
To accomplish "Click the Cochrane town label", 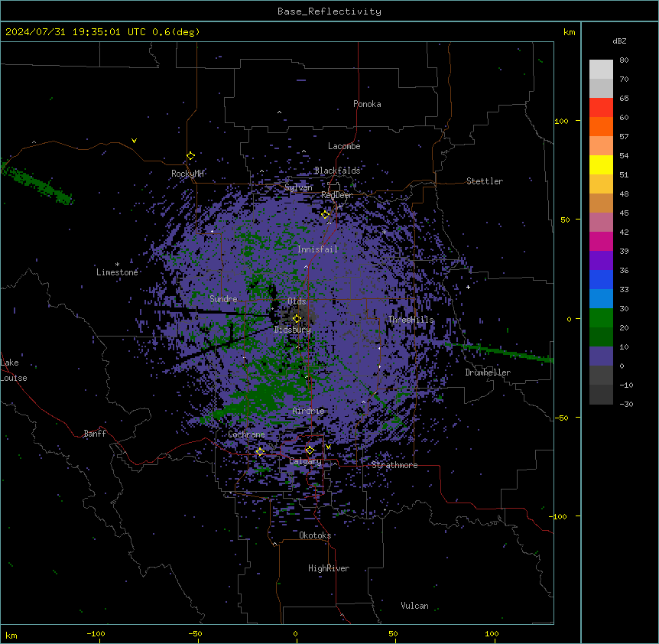I will (246, 434).
